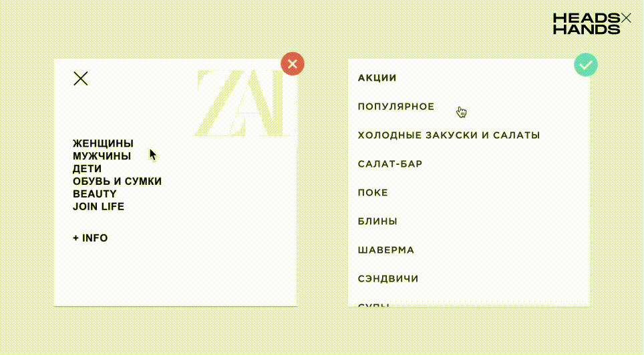Select the BEAUTY menu entry
Image resolution: width=644 pixels, height=355 pixels.
(x=94, y=194)
